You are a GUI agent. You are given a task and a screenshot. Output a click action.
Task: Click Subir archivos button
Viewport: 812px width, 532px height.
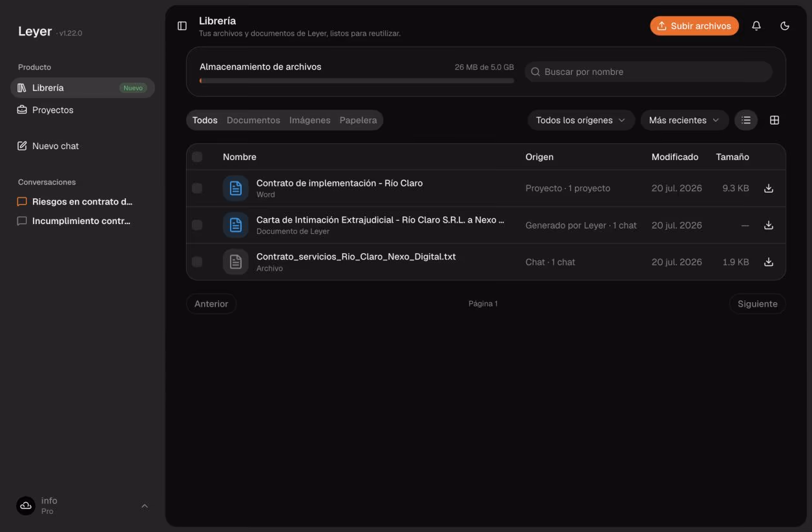(694, 26)
